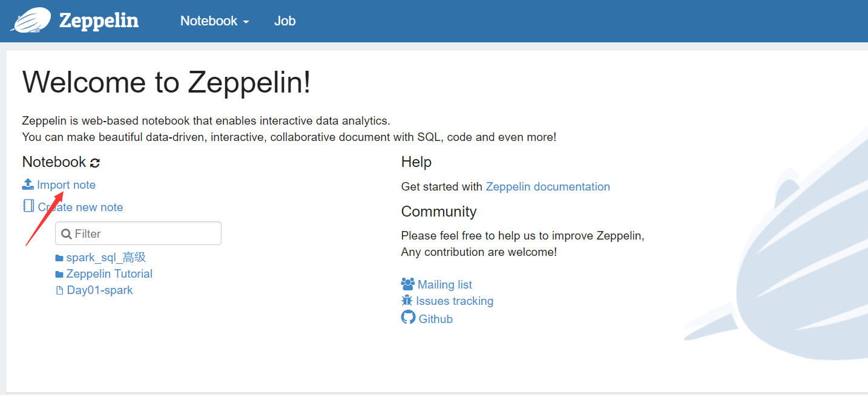Click the folder icon beside Zeppelin Tutorial
This screenshot has width=868, height=395.
(x=59, y=275)
